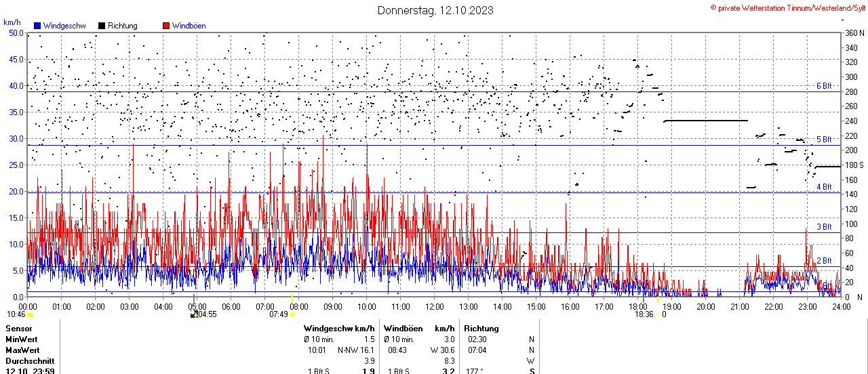Click the 17:00 time axis label
Viewport: 868px width, 374px height.
(x=604, y=306)
